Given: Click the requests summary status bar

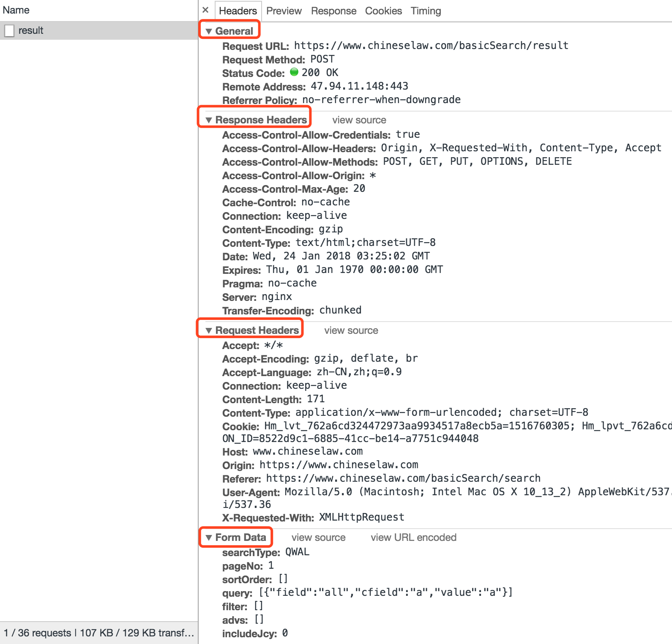Looking at the screenshot, I should 98,633.
